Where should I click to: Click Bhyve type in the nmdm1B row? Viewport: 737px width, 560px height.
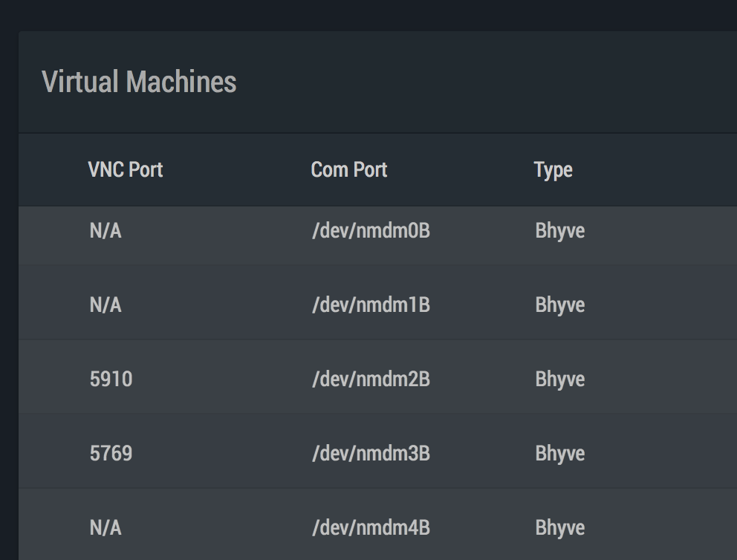tap(559, 305)
